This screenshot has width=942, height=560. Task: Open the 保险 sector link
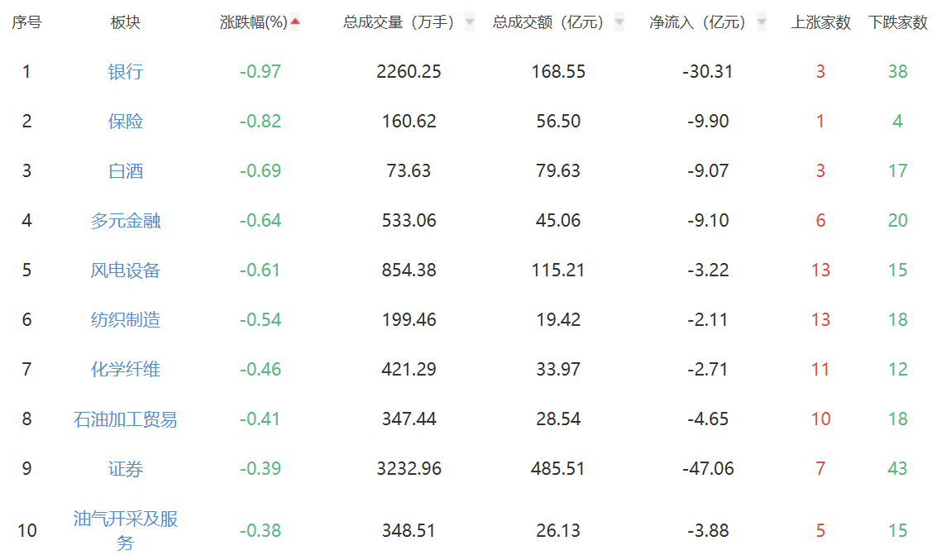pyautogui.click(x=126, y=122)
